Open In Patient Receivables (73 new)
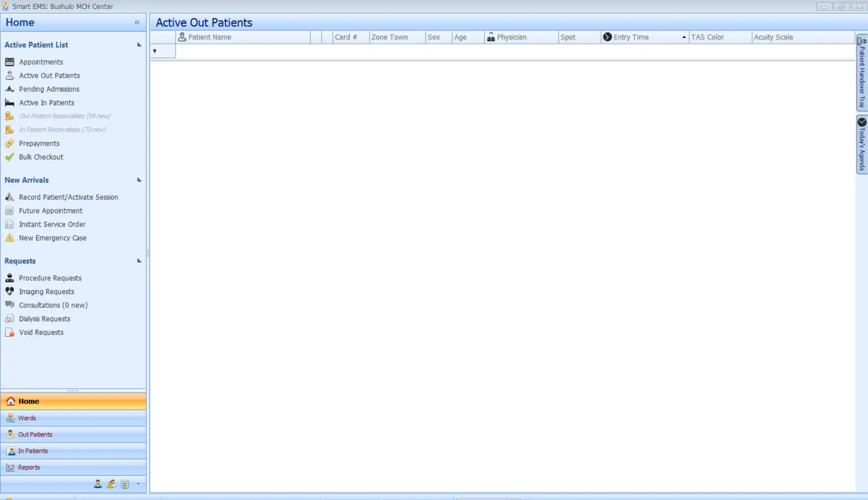The height and width of the screenshot is (500, 868). click(62, 130)
